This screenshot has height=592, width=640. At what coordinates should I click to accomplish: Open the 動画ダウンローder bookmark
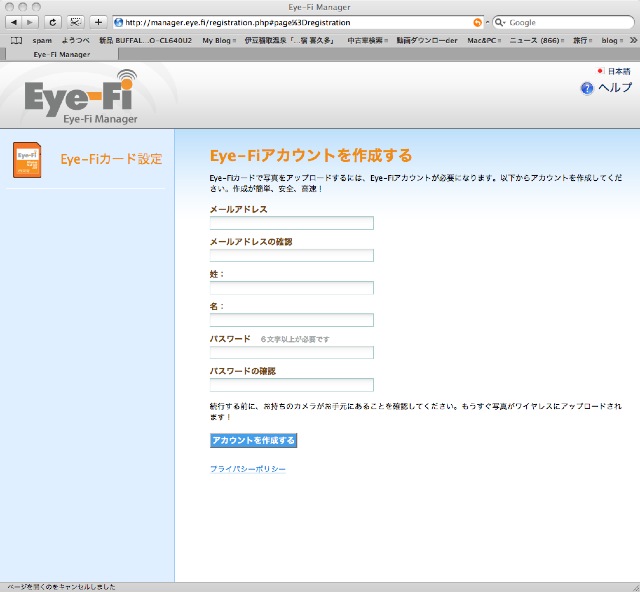coord(427,40)
